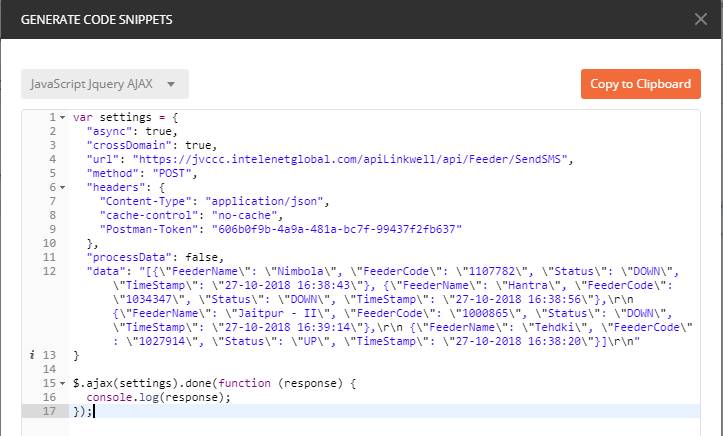Click the "no-cache" value on line 8
The image size is (723, 436).
tap(244, 215)
